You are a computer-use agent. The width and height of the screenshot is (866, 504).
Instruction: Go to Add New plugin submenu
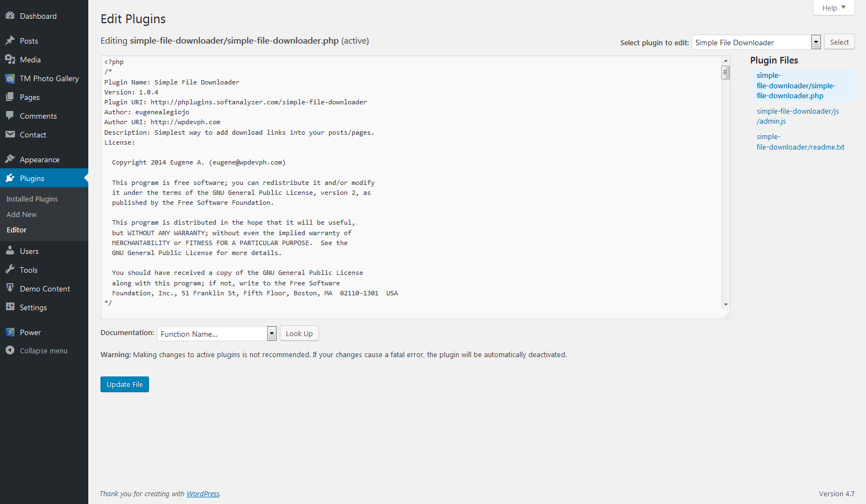pyautogui.click(x=22, y=214)
